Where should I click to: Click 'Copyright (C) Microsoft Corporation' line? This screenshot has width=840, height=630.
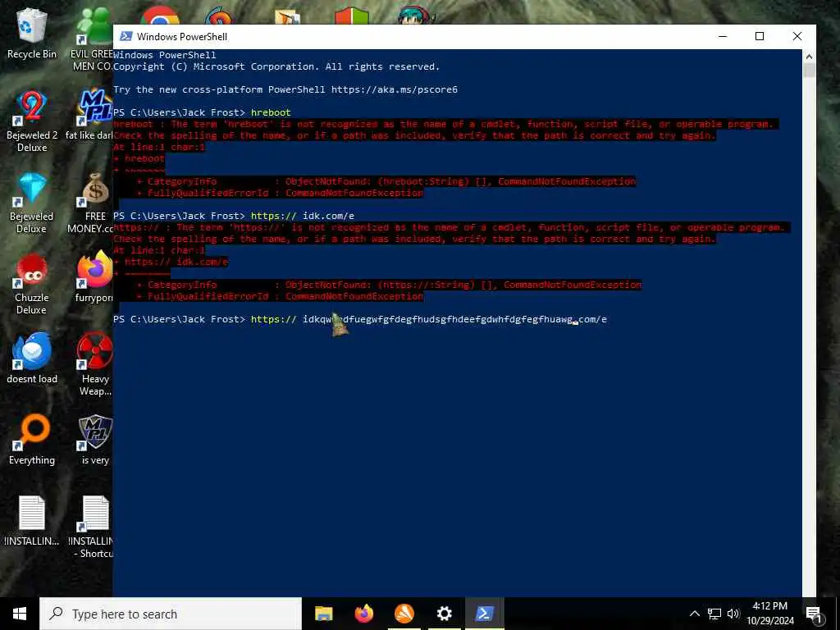coord(276,66)
